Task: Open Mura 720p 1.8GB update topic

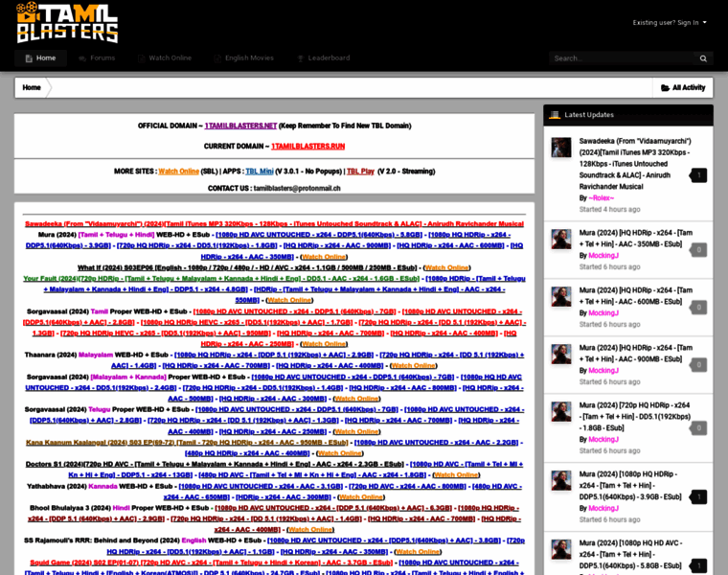Action: pyautogui.click(x=635, y=417)
